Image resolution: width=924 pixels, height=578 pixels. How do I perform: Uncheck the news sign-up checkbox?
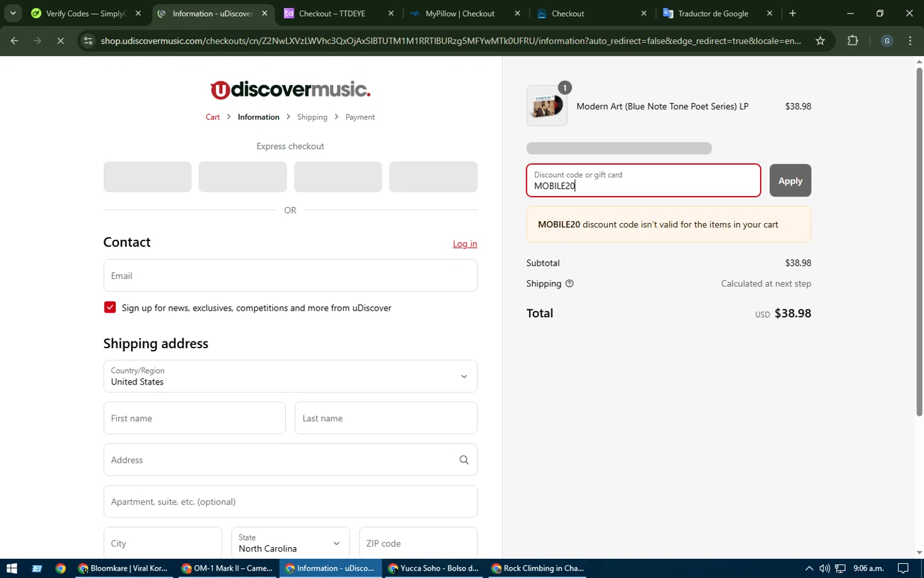click(x=110, y=307)
